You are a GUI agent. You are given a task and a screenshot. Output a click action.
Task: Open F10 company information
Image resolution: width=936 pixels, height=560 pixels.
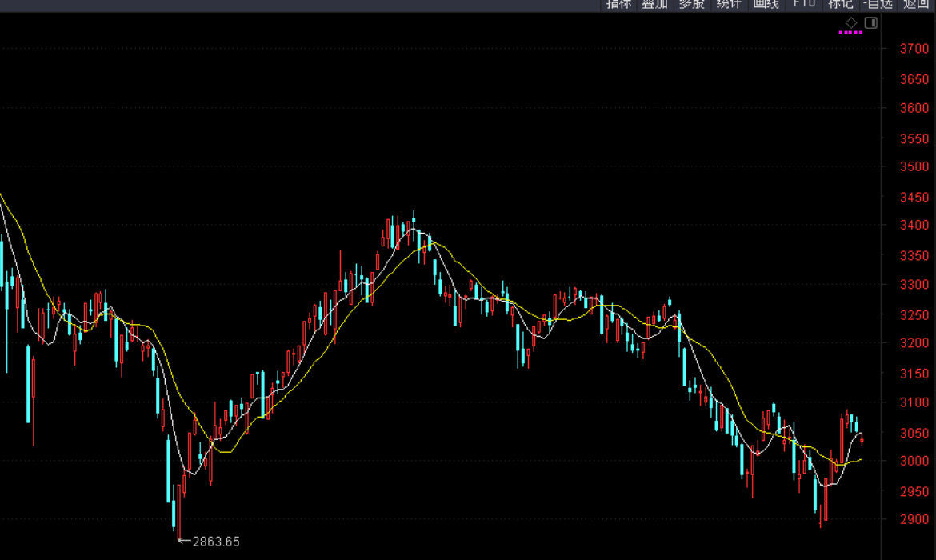[804, 4]
